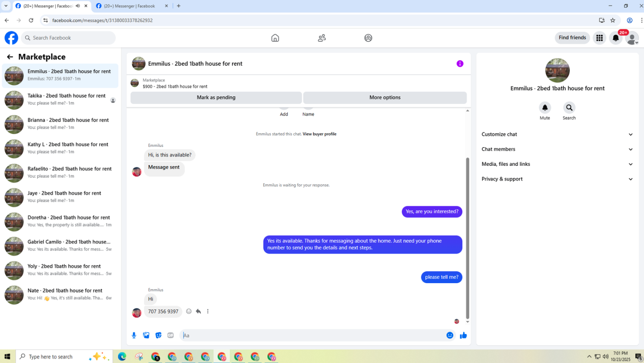Open the taskbar notification center icon

[638, 356]
